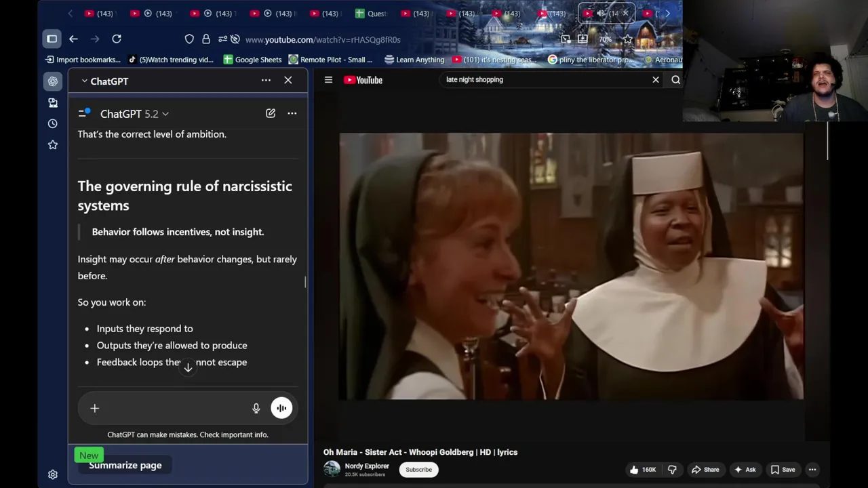This screenshot has height=488, width=868.
Task: Like the video with 160K likes
Action: pyautogui.click(x=642, y=470)
